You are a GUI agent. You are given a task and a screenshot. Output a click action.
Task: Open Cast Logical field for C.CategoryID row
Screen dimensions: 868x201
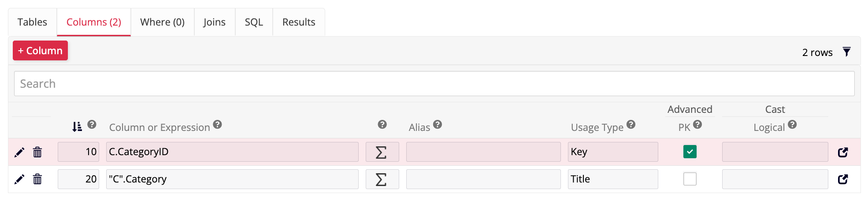pos(775,152)
